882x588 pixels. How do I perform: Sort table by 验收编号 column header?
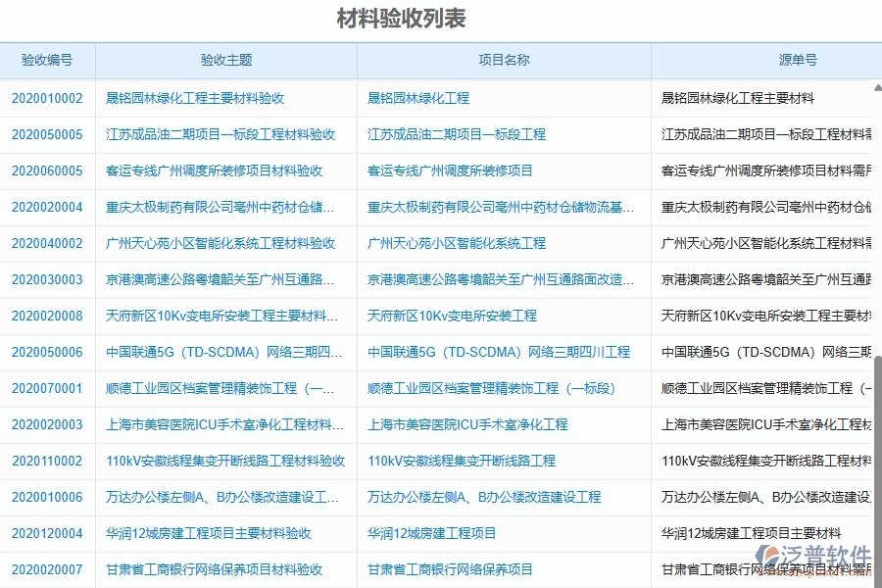pos(46,60)
